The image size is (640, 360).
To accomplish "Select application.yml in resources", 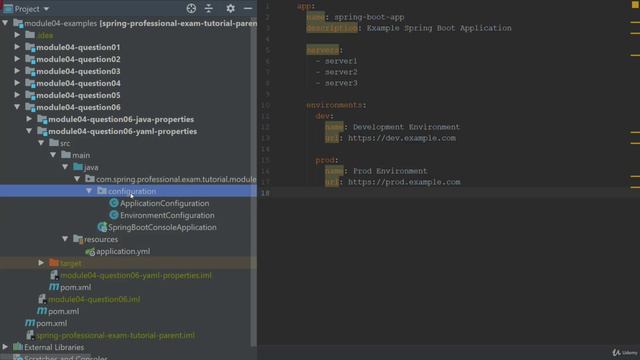I will tap(123, 251).
